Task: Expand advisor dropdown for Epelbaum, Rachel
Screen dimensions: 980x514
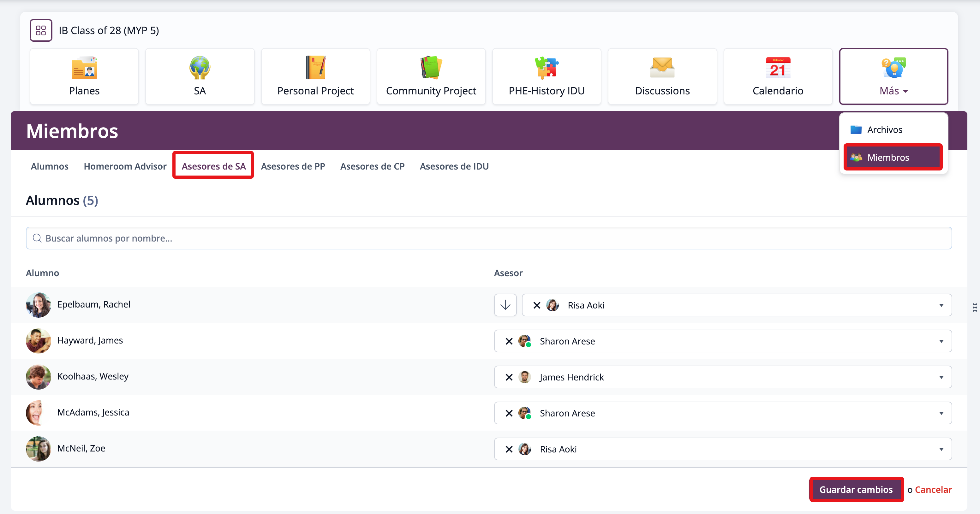Action: click(941, 305)
